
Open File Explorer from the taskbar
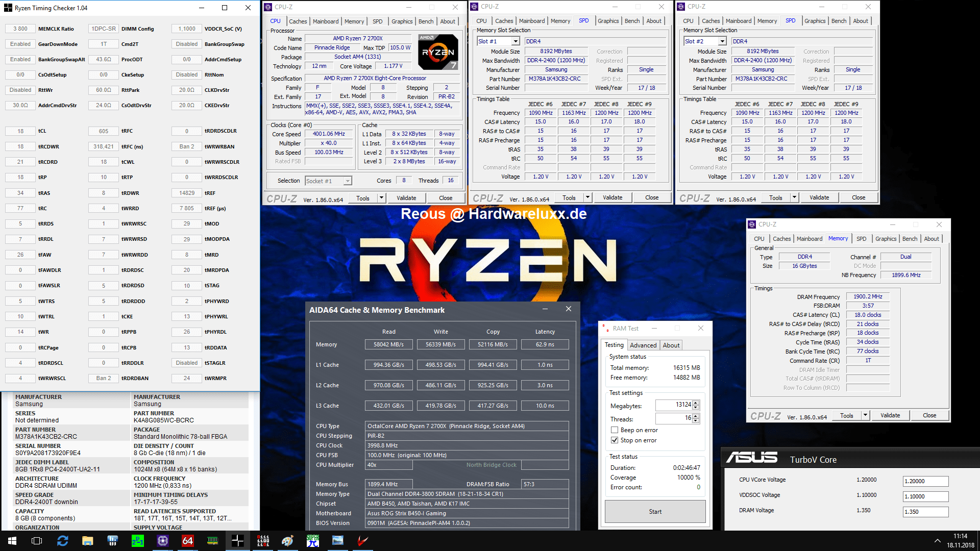tap(87, 541)
